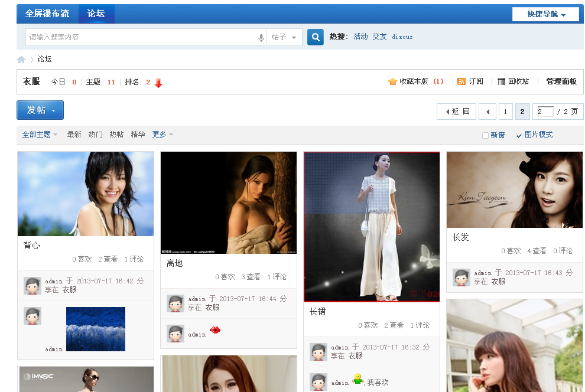Expand the 快捷导航 dropdown

[544, 13]
